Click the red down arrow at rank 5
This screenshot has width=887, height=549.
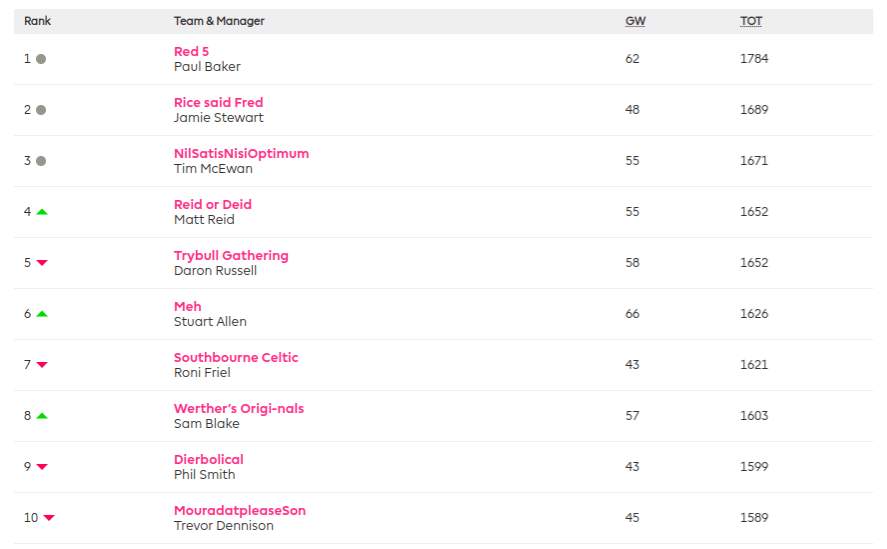point(42,263)
